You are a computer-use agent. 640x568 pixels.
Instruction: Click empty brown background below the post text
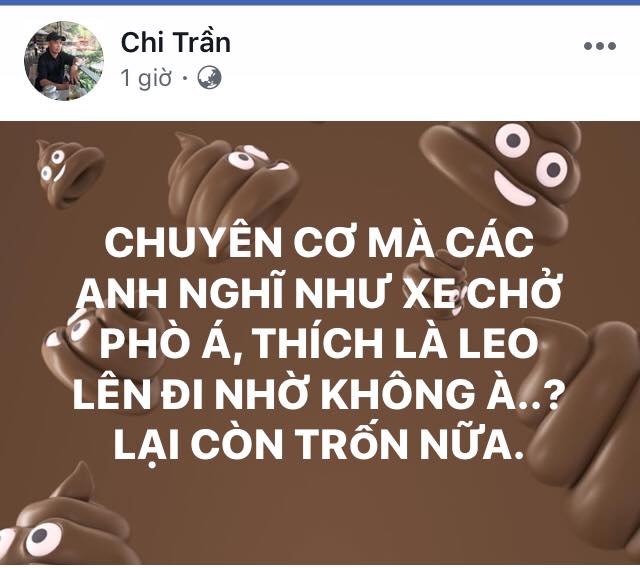point(318,514)
